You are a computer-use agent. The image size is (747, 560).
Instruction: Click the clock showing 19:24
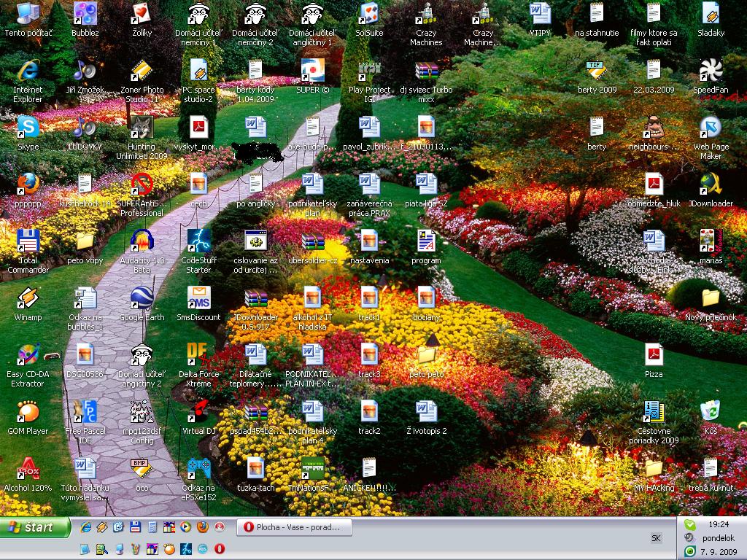pos(718,524)
